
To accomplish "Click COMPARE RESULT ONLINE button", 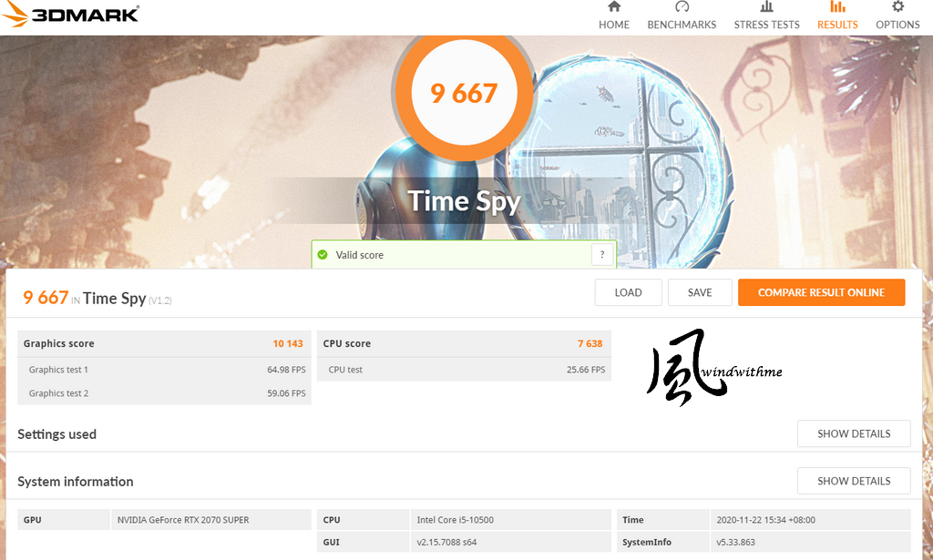I will [x=821, y=292].
